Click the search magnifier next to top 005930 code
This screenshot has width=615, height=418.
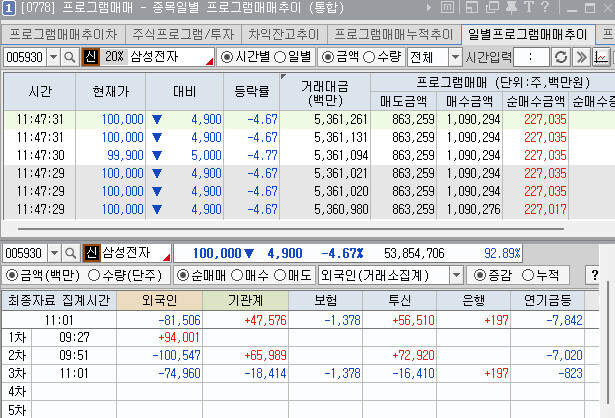pyautogui.click(x=69, y=57)
